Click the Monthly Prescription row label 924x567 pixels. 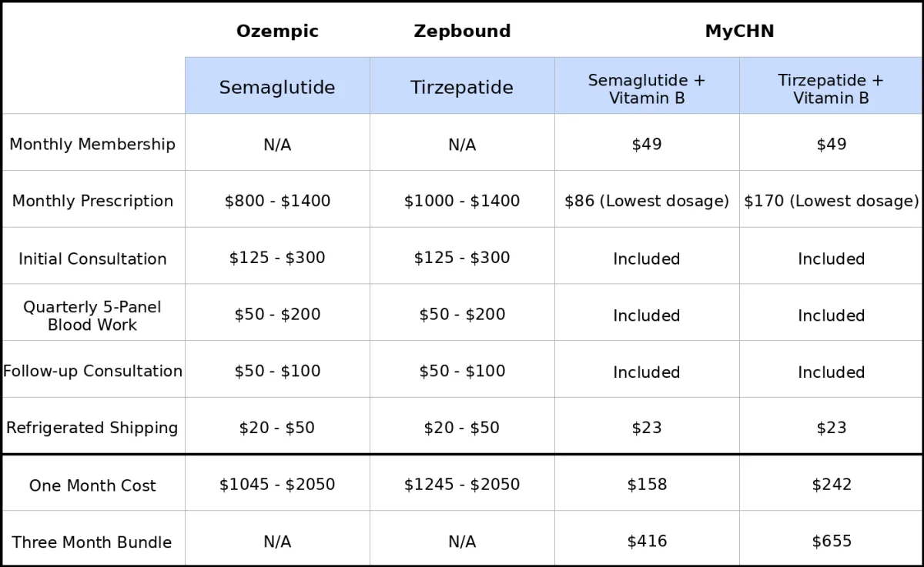(92, 201)
